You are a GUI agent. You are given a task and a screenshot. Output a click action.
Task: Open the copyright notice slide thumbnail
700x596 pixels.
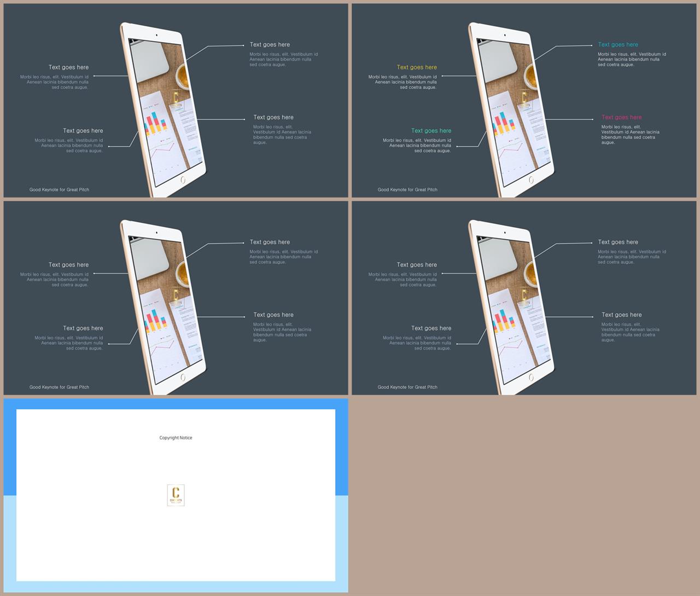pos(176,495)
